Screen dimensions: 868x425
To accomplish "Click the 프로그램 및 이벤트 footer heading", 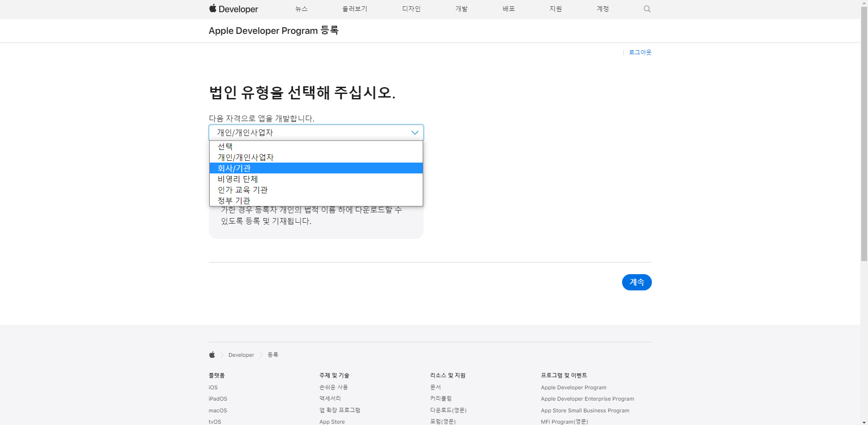I will (x=564, y=375).
